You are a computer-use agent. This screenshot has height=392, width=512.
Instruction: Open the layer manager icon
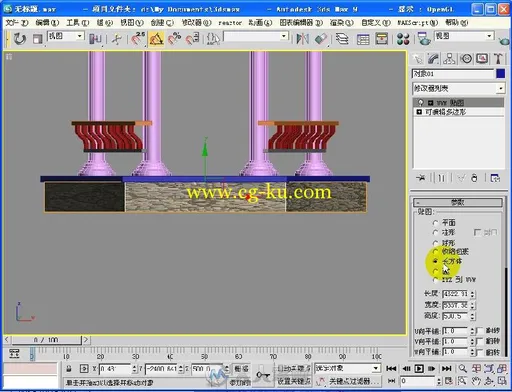pyautogui.click(x=342, y=39)
